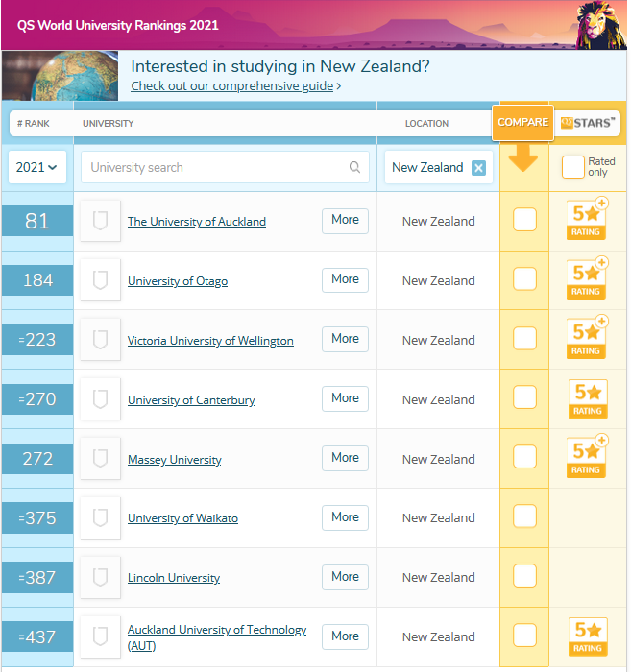Expand More for University of Canterbury
Image resolution: width=631 pixels, height=672 pixels.
[x=345, y=398]
